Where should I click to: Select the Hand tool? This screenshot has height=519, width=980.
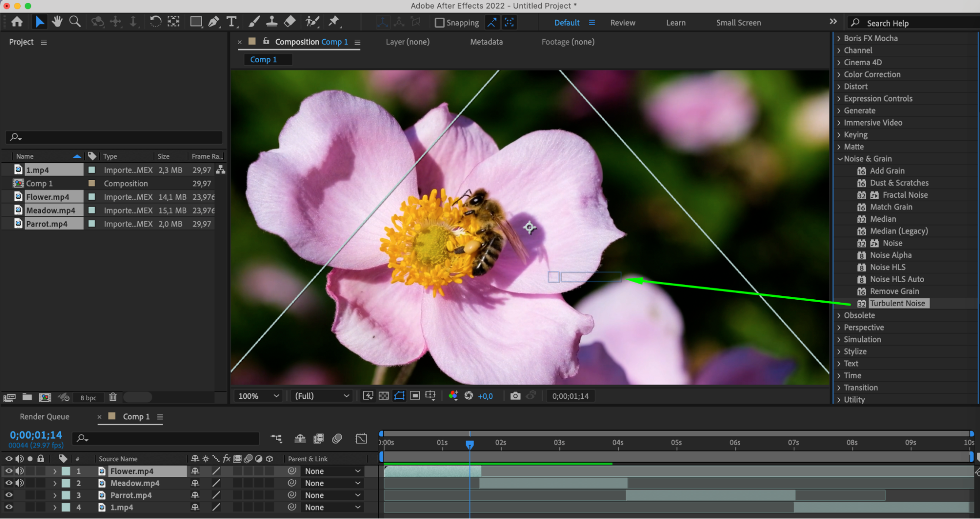(x=57, y=22)
